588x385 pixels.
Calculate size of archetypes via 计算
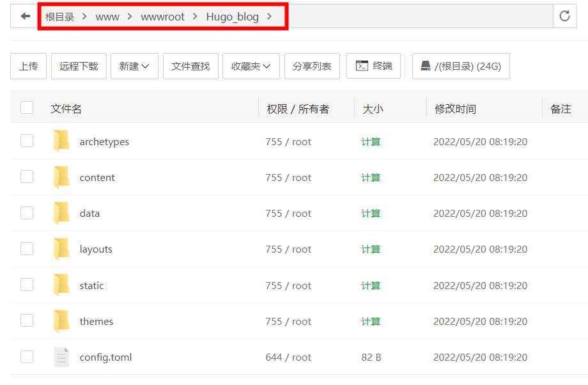click(371, 141)
